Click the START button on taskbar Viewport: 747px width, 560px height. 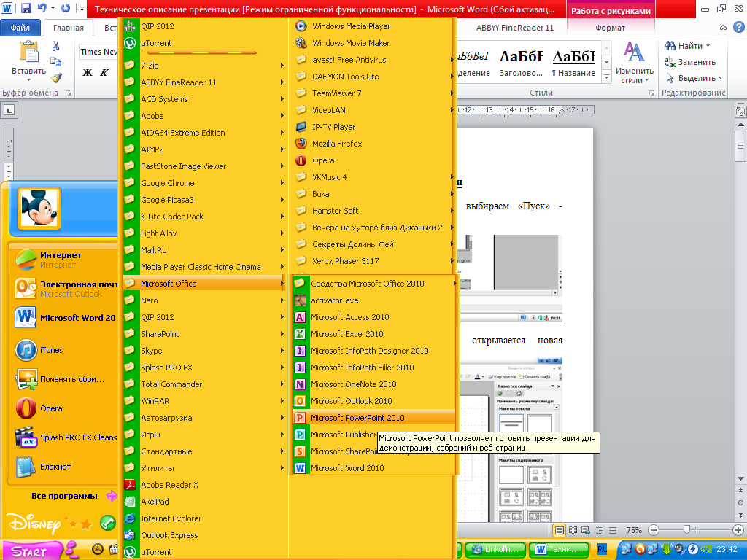point(31,551)
